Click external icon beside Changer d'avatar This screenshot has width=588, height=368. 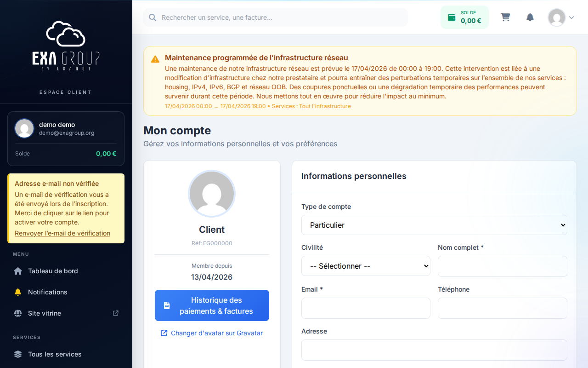click(x=164, y=333)
